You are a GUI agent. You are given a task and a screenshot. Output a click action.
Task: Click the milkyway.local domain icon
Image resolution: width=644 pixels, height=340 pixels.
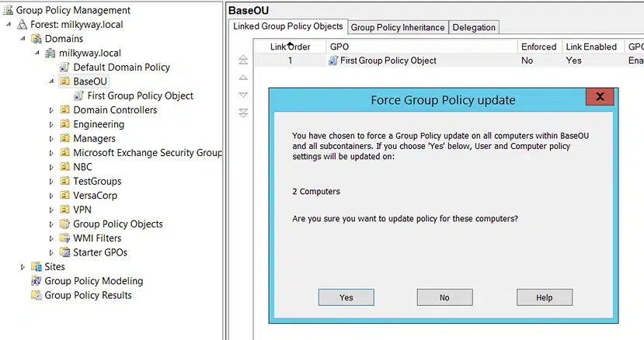(50, 54)
